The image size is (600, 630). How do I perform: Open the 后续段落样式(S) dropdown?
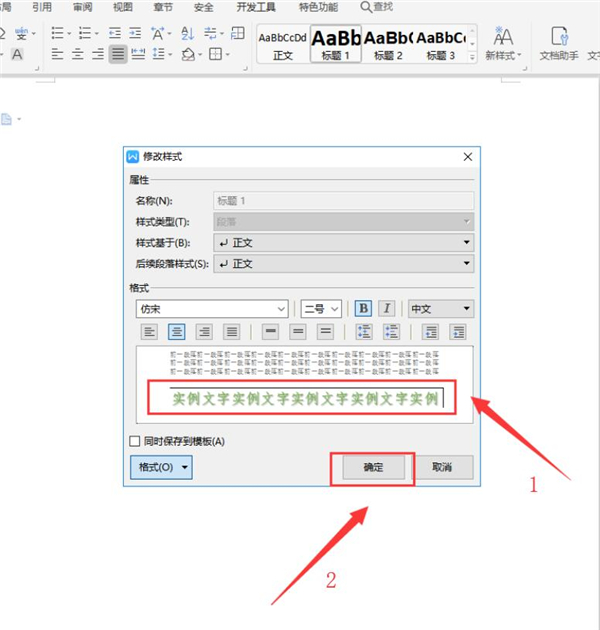344,264
